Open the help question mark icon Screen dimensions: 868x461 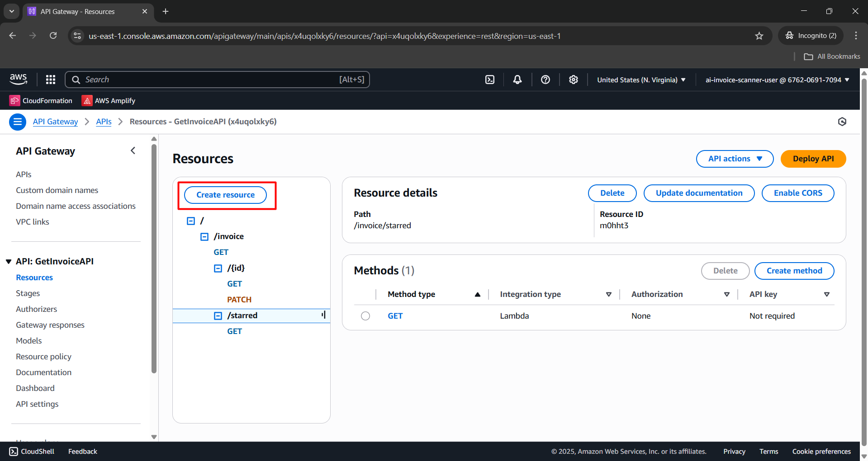tap(545, 80)
